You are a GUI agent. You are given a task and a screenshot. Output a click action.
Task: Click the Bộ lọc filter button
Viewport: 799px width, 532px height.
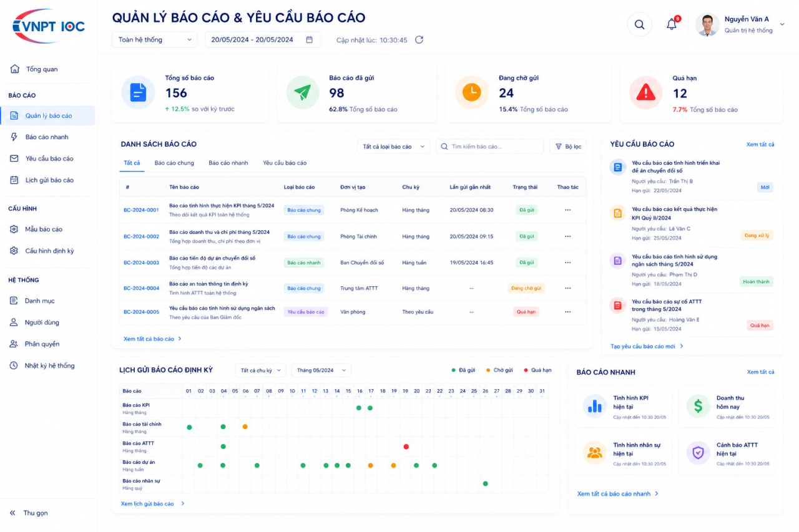568,147
